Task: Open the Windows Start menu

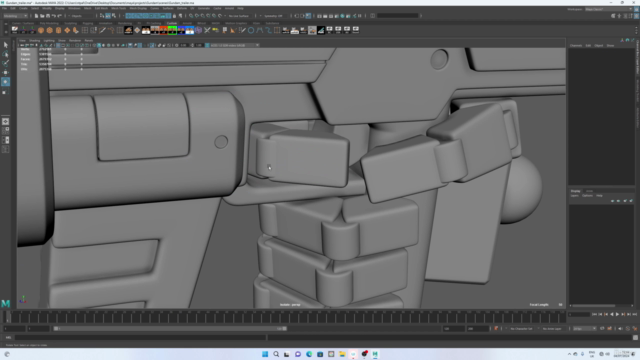Action: click(x=265, y=354)
